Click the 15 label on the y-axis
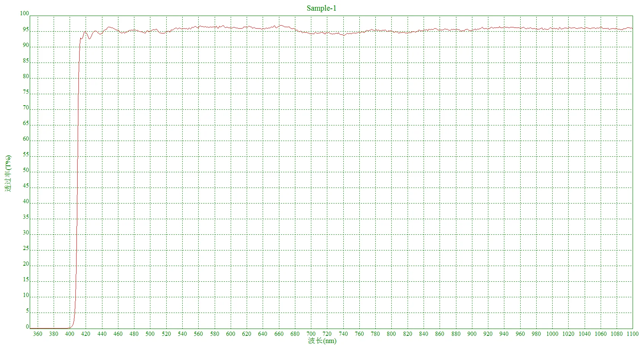The image size is (644, 348). (x=26, y=279)
